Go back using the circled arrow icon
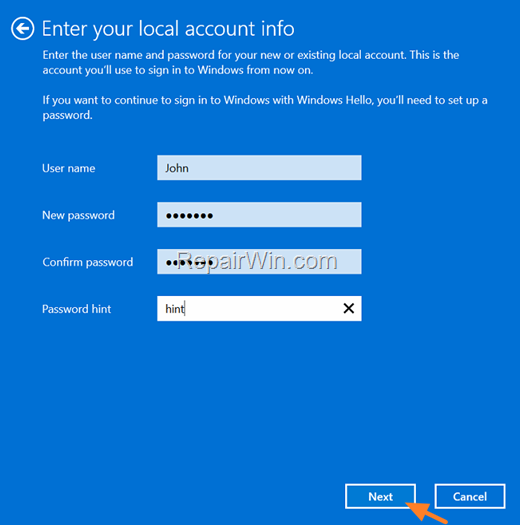 pyautogui.click(x=22, y=28)
